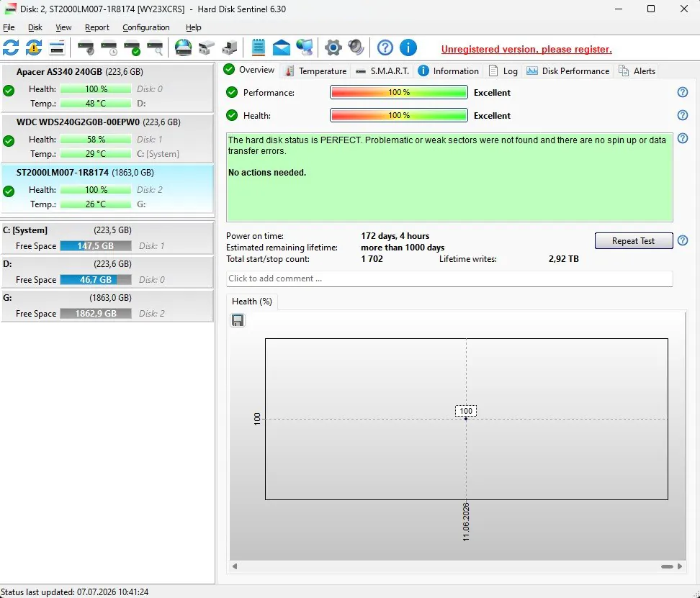Click the blue question mark toolbar icon
700x598 pixels.
(385, 47)
